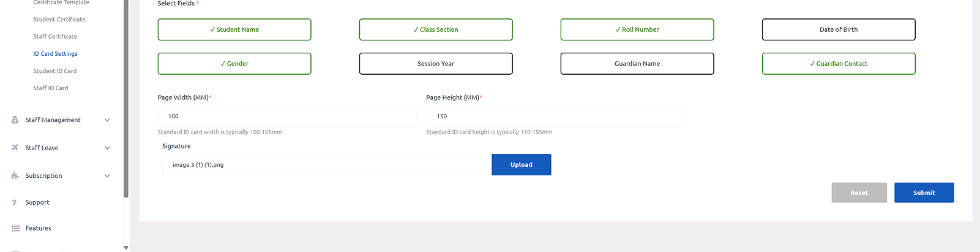Click the Staff Management sidebar icon
The image size is (980, 252).
click(15, 120)
